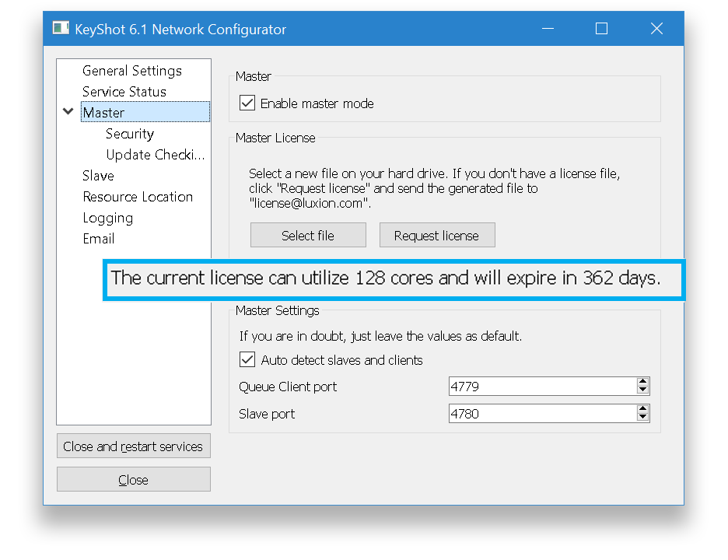Click the "If you are in doubt" hint
Viewport: 728px width, 560px height.
click(380, 336)
